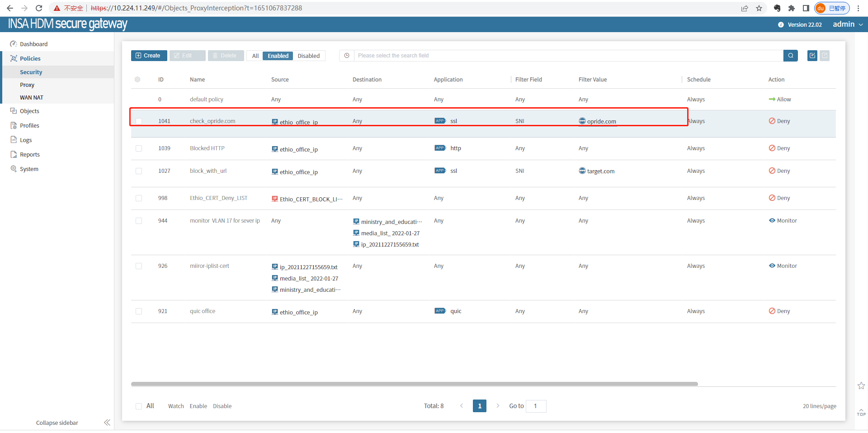This screenshot has height=433, width=868.
Task: Click the horizontal table scrollbar
Action: (414, 384)
